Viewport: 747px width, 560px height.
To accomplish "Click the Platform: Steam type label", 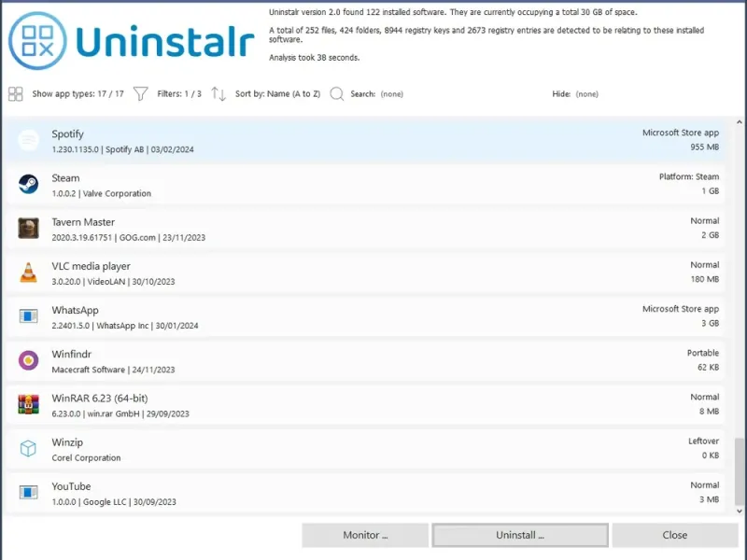I will tap(689, 176).
